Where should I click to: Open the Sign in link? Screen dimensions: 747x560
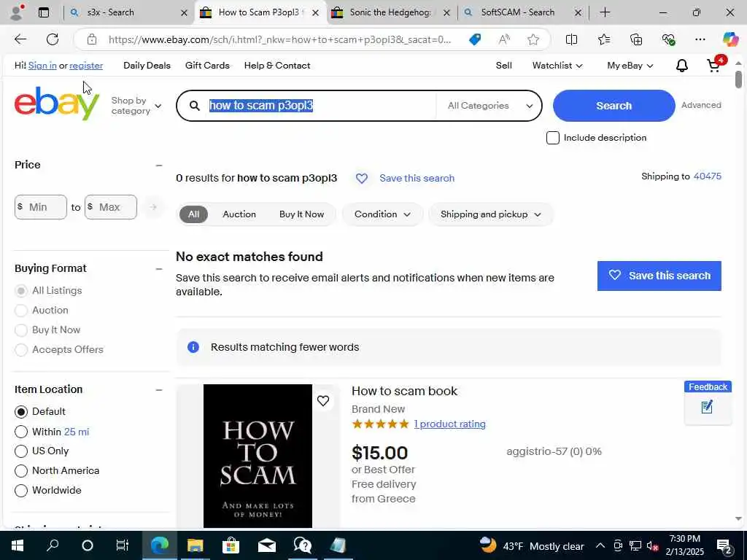(x=42, y=66)
